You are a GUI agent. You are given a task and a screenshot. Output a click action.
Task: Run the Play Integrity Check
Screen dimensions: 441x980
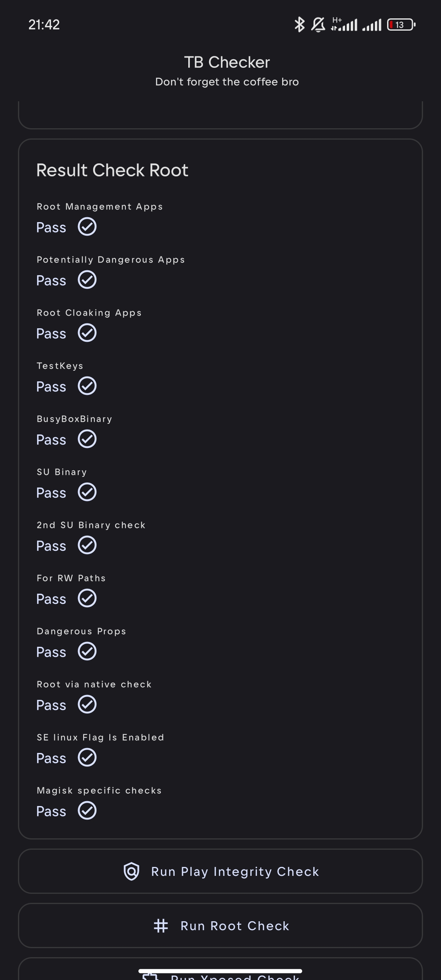220,871
